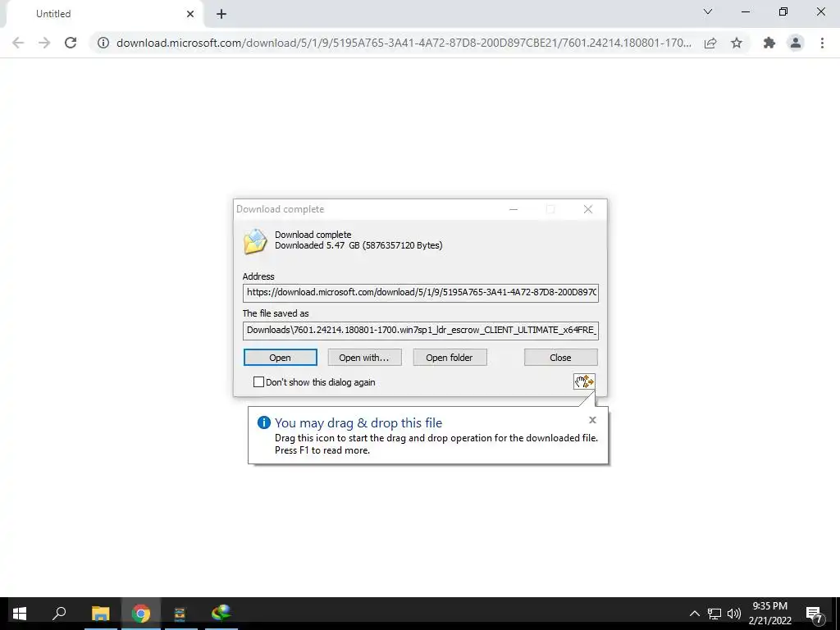This screenshot has width=840, height=630.
Task: Click the X on Download complete title bar
Action: point(587,209)
